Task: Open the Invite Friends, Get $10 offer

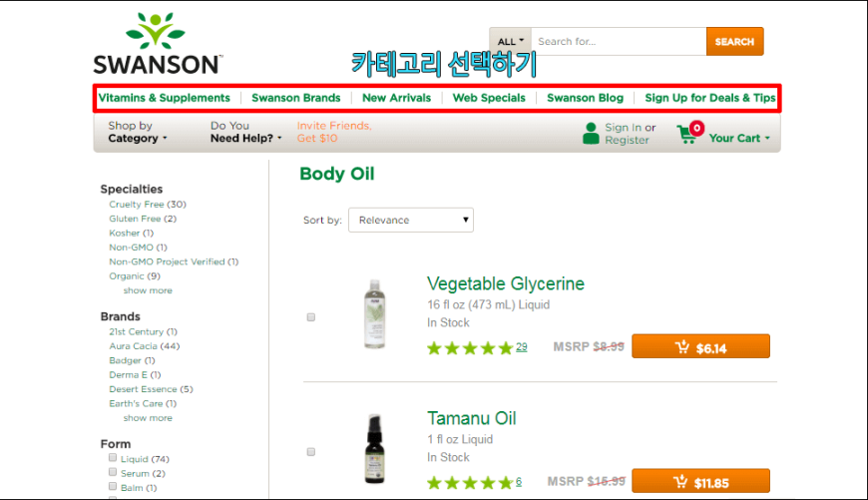Action: (334, 133)
